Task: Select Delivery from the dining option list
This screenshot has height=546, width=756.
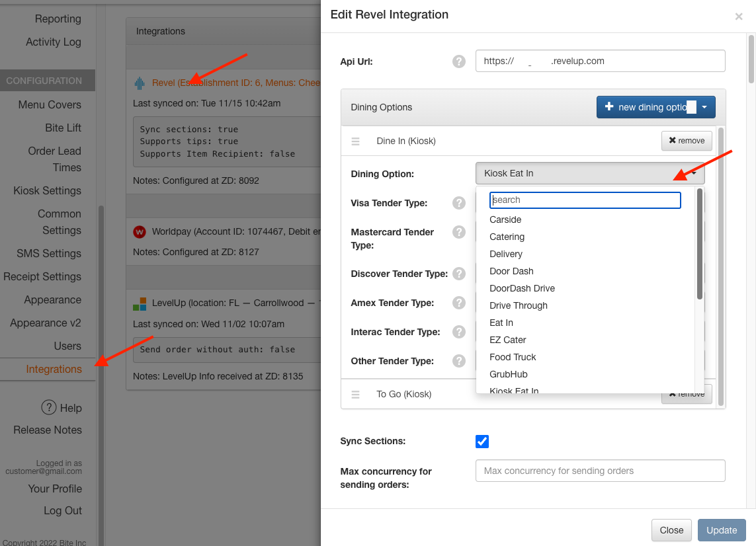Action: (x=506, y=254)
